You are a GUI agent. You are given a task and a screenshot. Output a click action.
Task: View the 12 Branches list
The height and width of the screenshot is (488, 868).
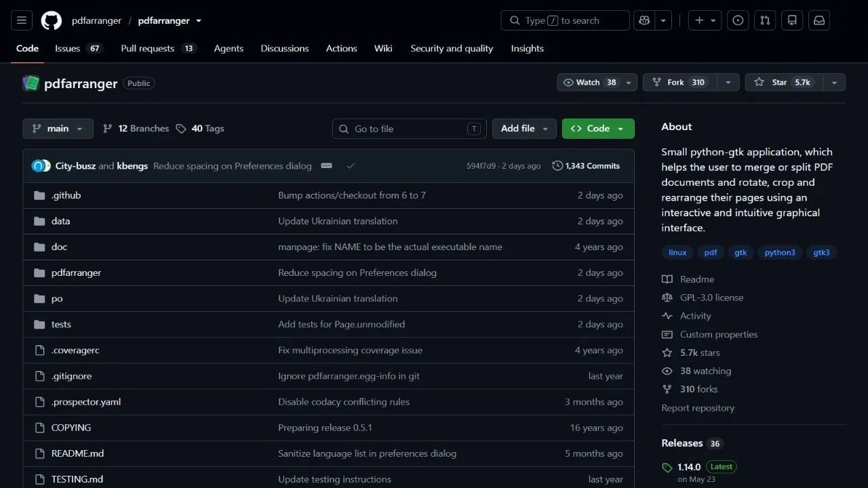136,129
